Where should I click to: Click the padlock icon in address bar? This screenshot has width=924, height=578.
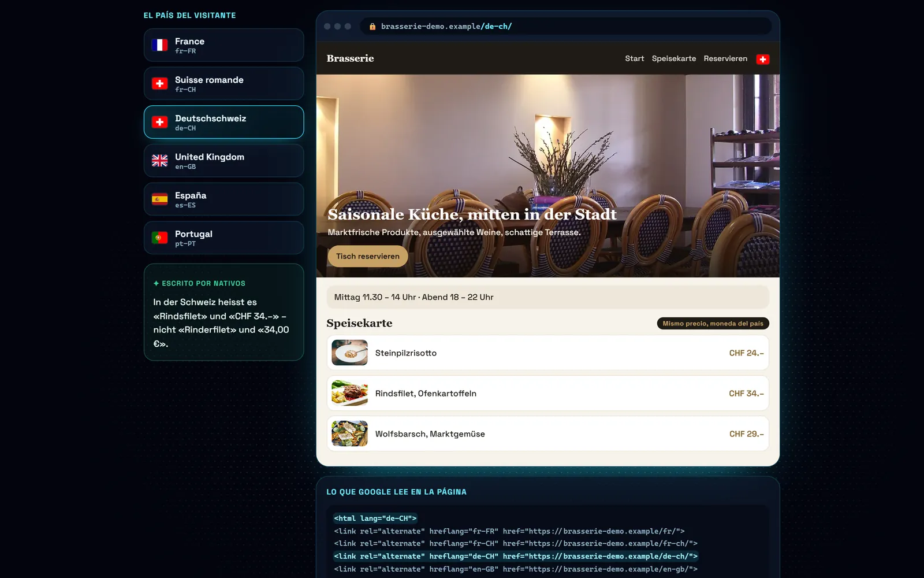point(372,27)
